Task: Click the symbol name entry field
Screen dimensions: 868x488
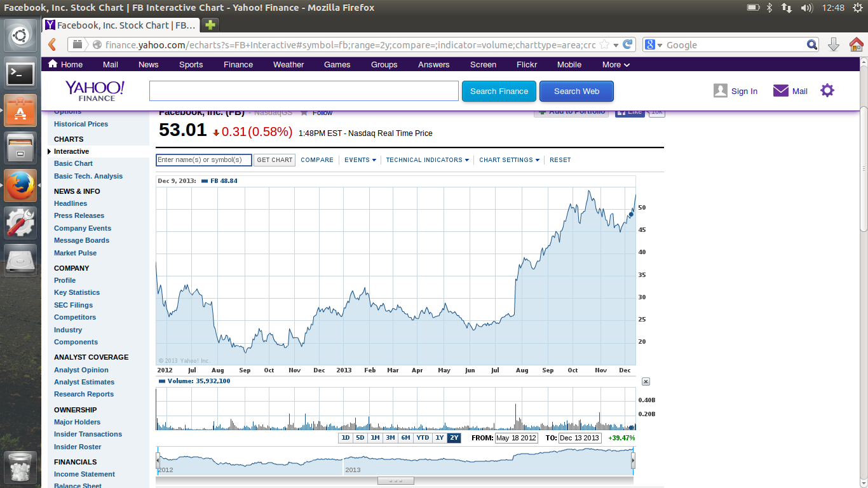Action: pyautogui.click(x=204, y=160)
